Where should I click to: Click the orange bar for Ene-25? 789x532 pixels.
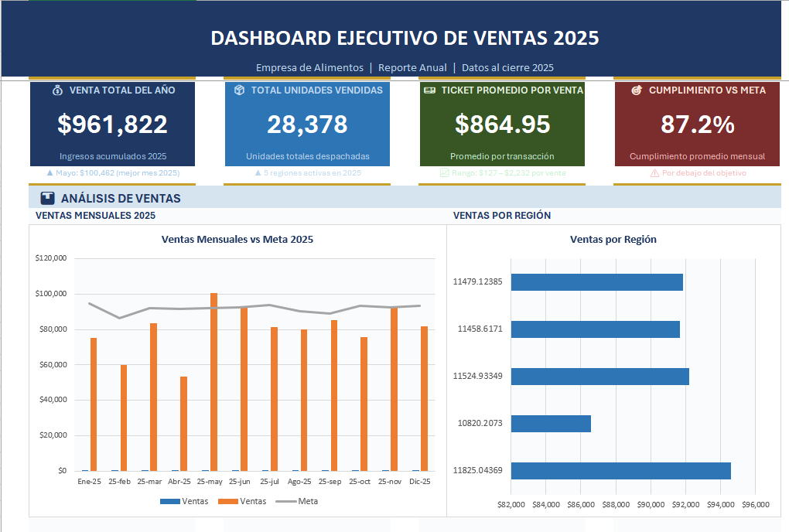[94, 404]
